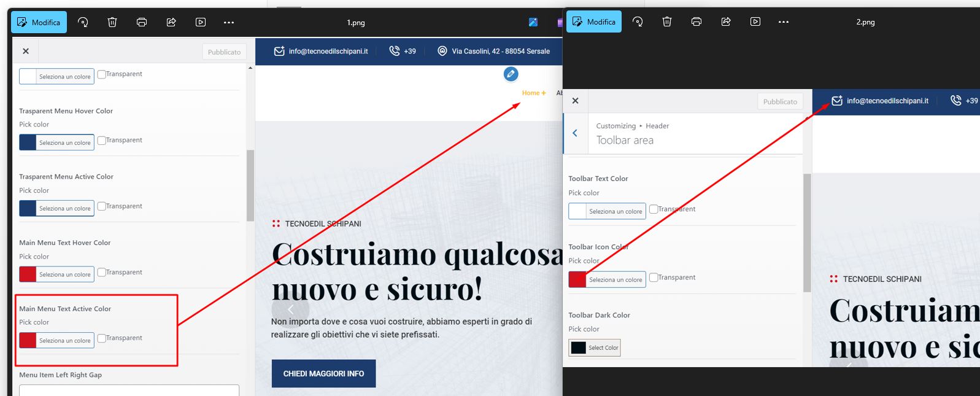Tick Transparent checkbox under Toolbar Icon Color
This screenshot has height=396, width=980.
point(654,278)
